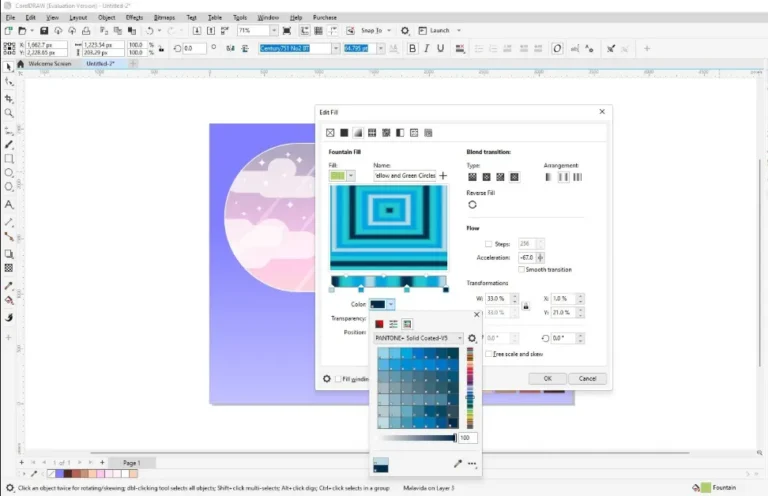
Task: Choose Two-color Pattern Fill icon
Action: pos(400,133)
